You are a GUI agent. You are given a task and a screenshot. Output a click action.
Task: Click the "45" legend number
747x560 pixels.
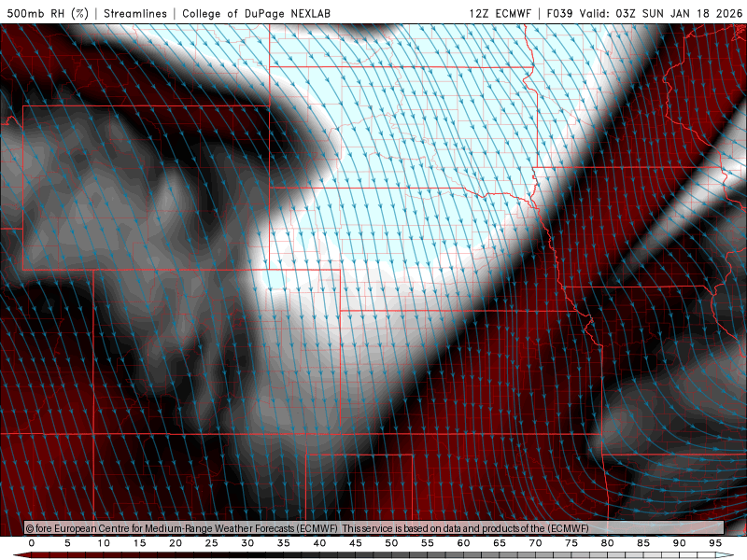[x=356, y=543]
